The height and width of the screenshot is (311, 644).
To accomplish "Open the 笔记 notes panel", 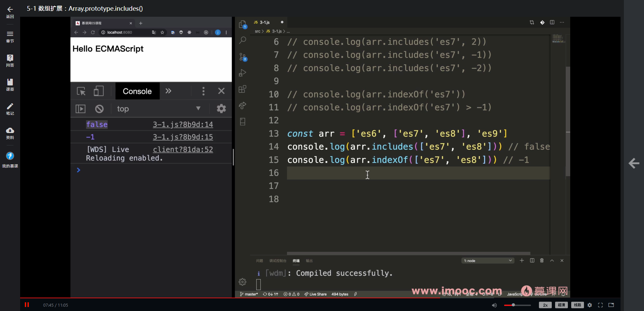I will point(10,109).
